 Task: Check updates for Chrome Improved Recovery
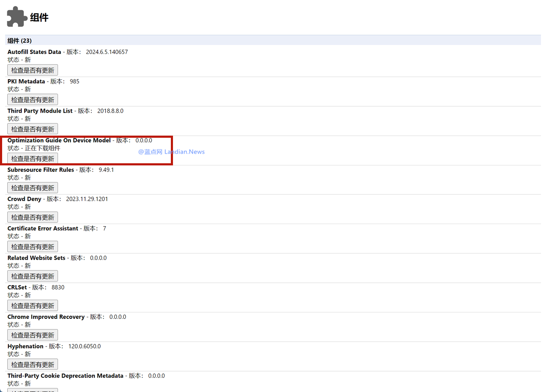tap(33, 335)
